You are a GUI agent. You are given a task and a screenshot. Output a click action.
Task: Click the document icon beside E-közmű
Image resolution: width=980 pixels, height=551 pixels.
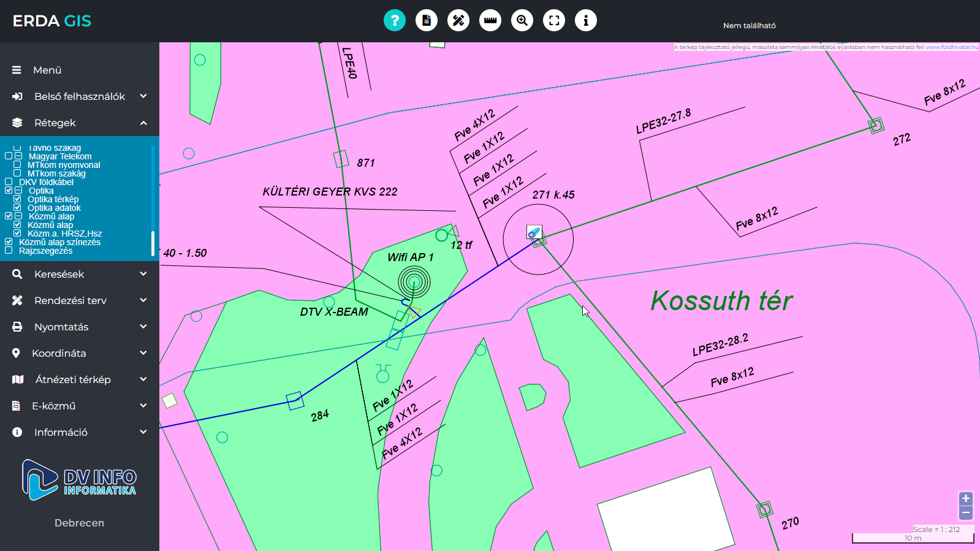click(16, 406)
